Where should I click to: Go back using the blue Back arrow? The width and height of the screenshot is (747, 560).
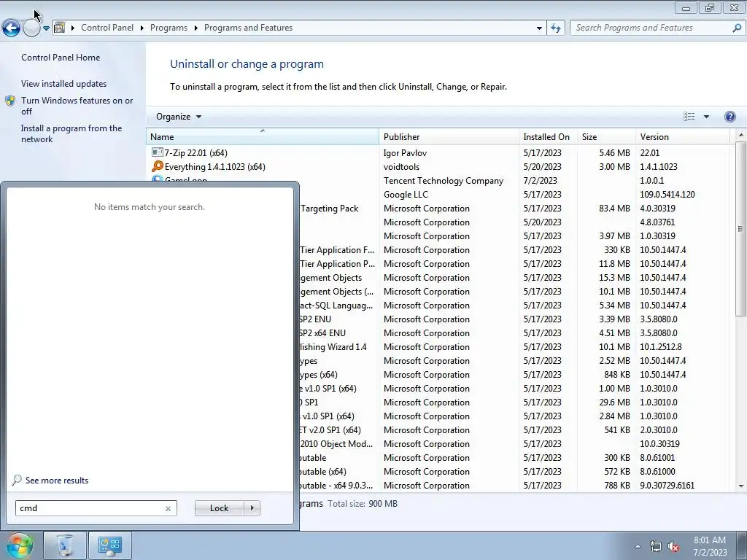click(x=11, y=28)
